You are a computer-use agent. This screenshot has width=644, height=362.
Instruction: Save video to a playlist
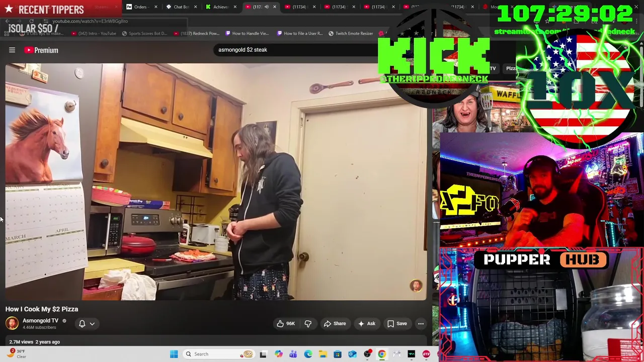pos(396,324)
